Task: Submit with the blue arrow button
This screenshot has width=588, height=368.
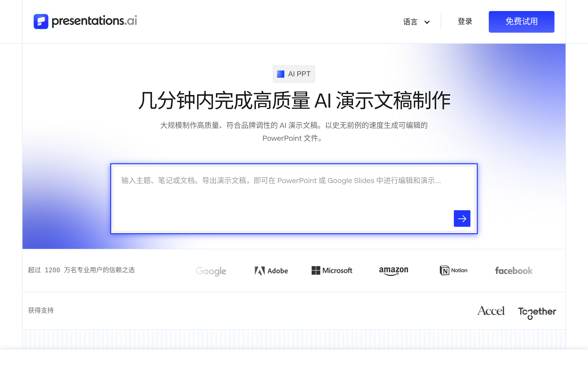Action: (x=462, y=218)
